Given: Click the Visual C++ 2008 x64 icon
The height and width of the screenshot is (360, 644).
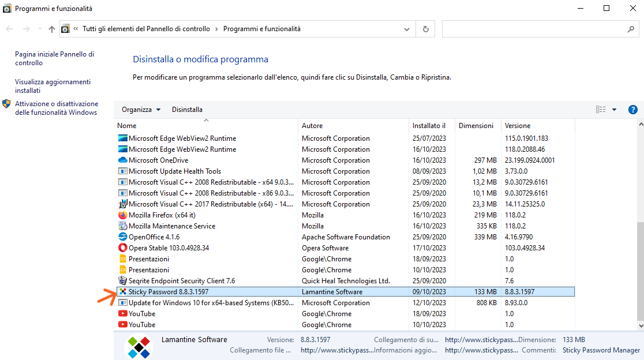Looking at the screenshot, I should tap(122, 182).
